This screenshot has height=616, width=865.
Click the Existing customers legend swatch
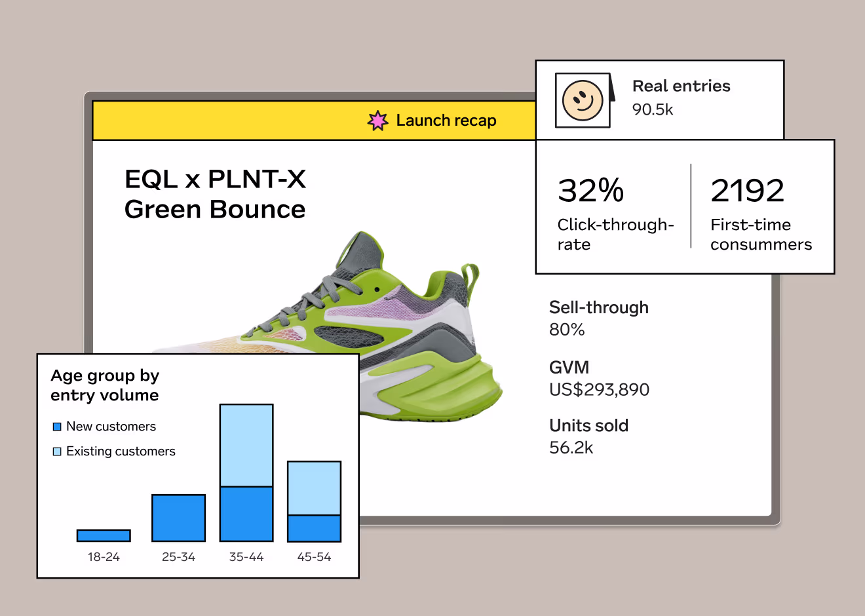[x=57, y=452]
